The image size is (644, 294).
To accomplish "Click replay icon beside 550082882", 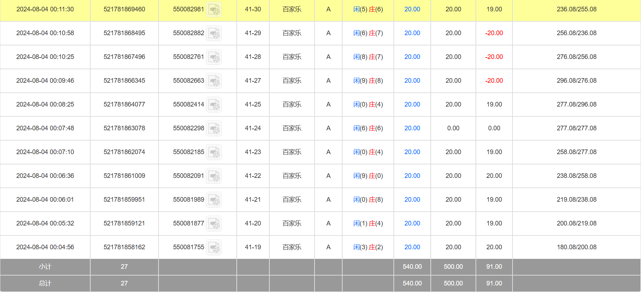I will pyautogui.click(x=214, y=33).
